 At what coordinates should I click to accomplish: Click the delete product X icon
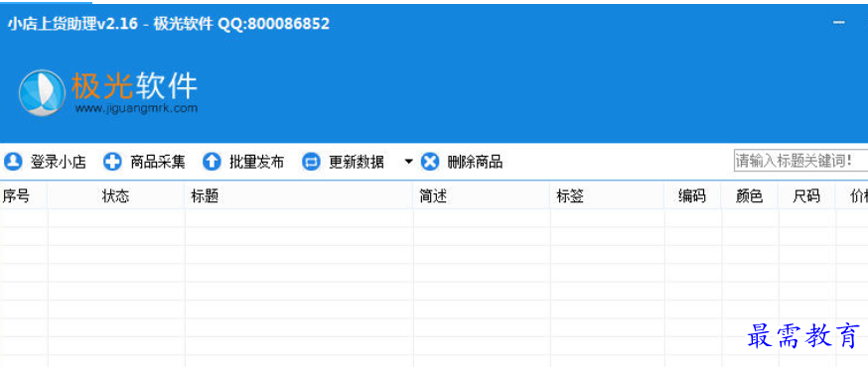coord(430,162)
